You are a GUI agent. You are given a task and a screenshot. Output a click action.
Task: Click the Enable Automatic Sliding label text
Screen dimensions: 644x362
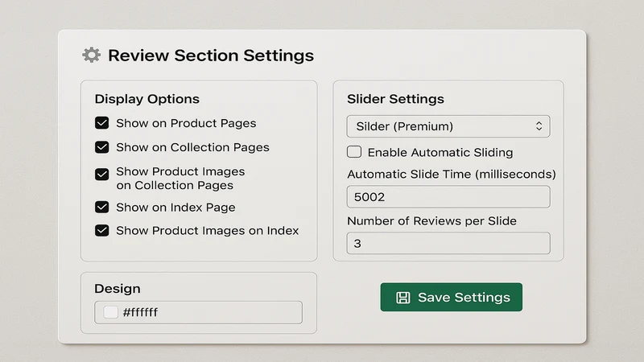[440, 152]
